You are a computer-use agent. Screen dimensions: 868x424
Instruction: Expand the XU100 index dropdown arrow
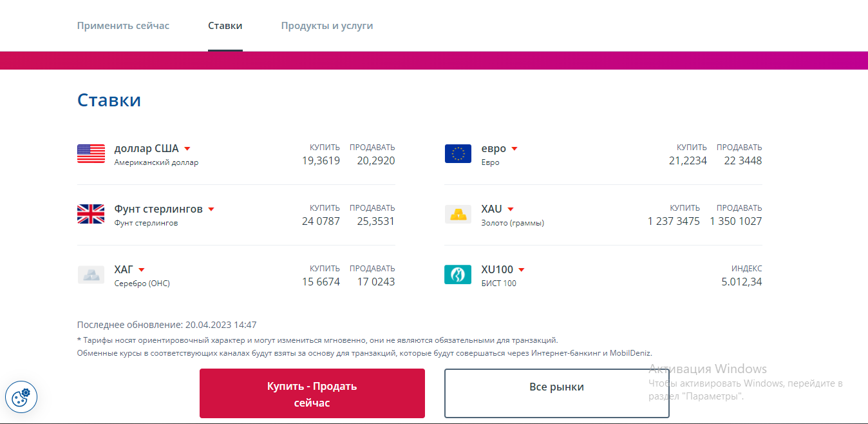pos(522,270)
